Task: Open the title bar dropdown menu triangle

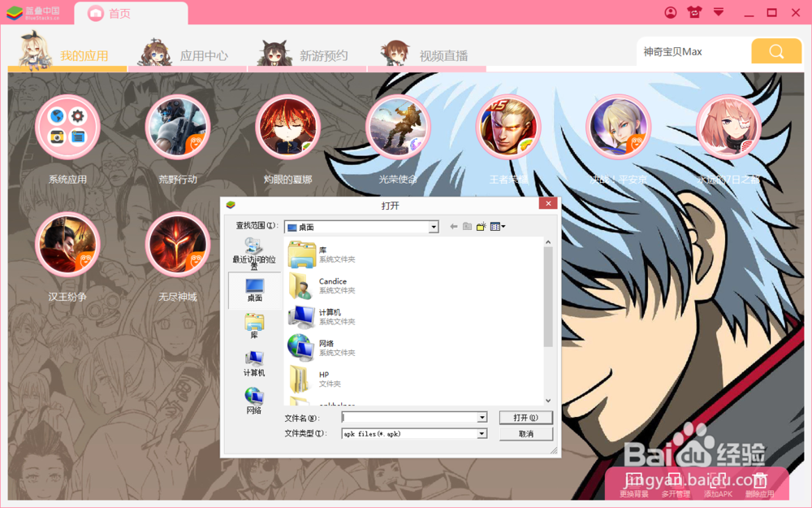Action: click(x=719, y=11)
